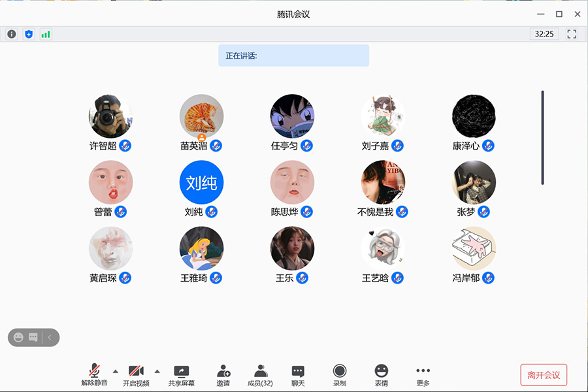Expand the video options arrow
This screenshot has height=392, width=588.
click(x=157, y=371)
